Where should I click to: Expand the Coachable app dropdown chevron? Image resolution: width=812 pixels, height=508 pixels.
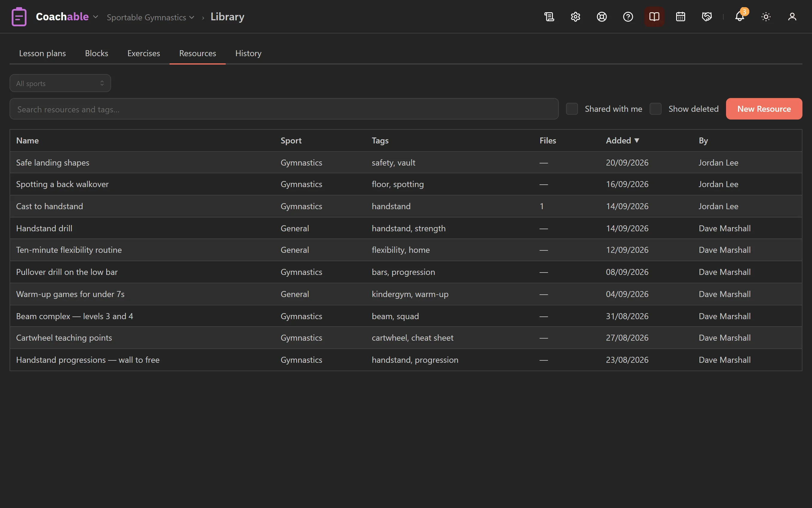click(x=95, y=17)
